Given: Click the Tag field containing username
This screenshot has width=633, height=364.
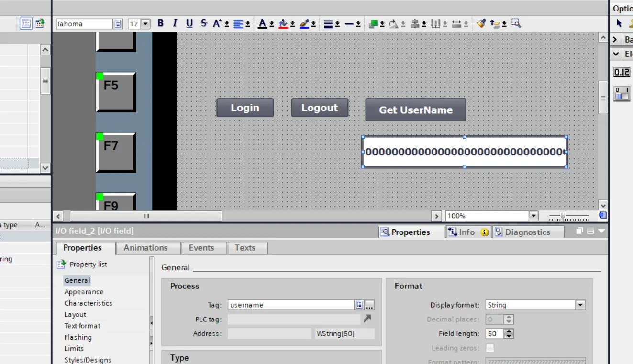Looking at the screenshot, I should [290, 305].
